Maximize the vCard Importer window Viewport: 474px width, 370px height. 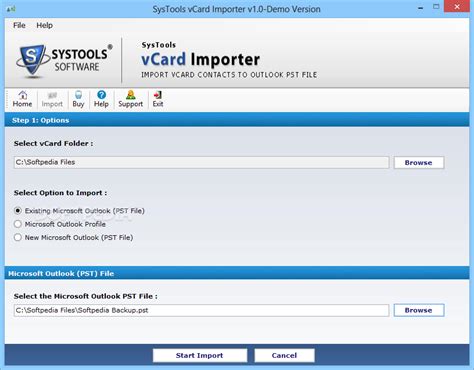[436, 7]
